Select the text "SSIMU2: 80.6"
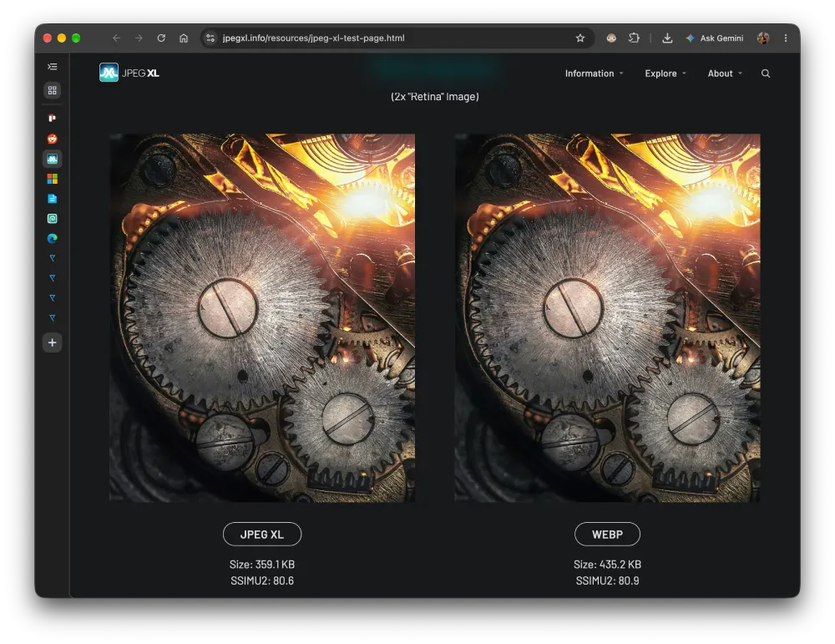 262,581
